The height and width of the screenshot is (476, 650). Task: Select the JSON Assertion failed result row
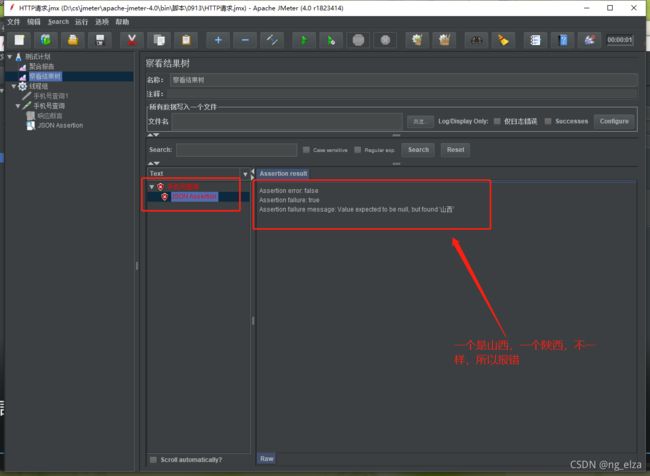click(194, 197)
